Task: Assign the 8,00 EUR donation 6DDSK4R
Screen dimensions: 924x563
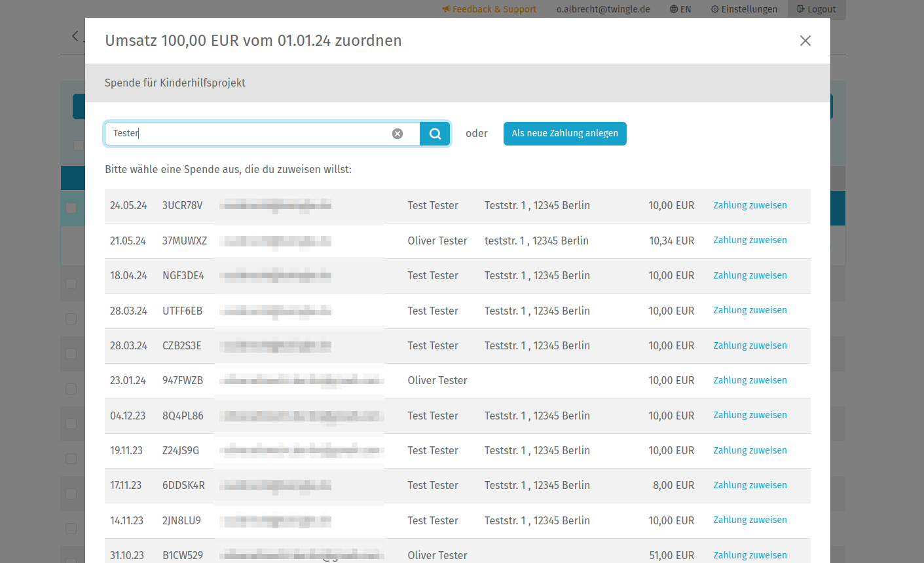Action: [x=750, y=485]
